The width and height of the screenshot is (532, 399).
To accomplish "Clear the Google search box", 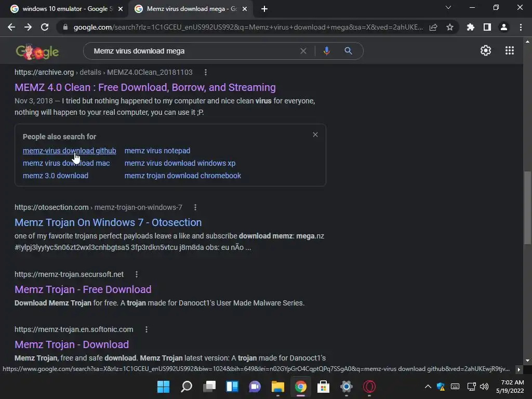I will click(x=303, y=51).
